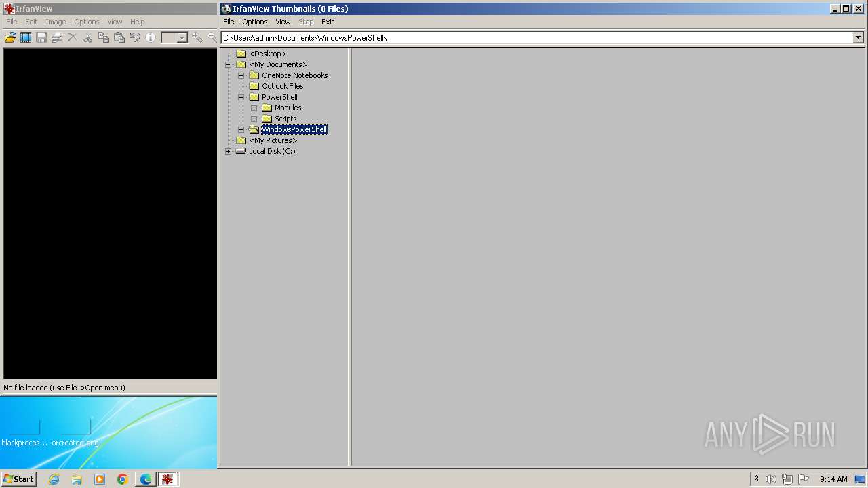Screen dimensions: 868x488
Task: Collapse the PowerShell tree node
Action: pyautogui.click(x=241, y=97)
